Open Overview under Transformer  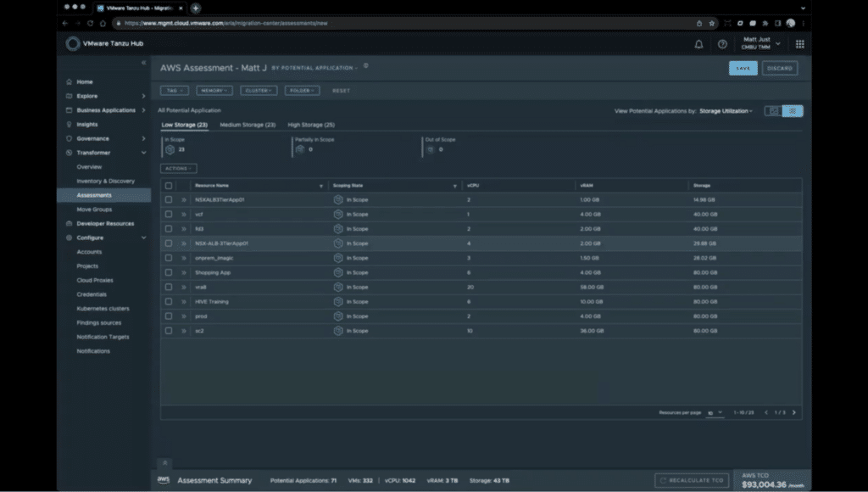coord(89,167)
